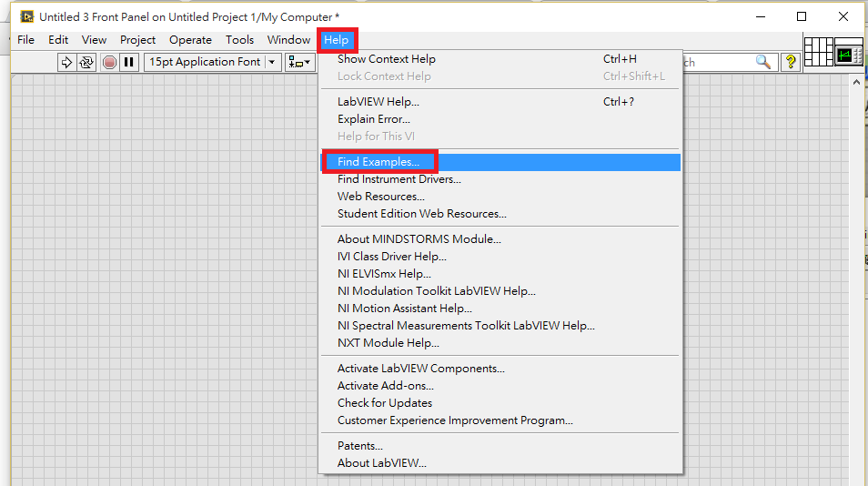This screenshot has height=486, width=868.
Task: Close the Help menu
Action: point(337,40)
